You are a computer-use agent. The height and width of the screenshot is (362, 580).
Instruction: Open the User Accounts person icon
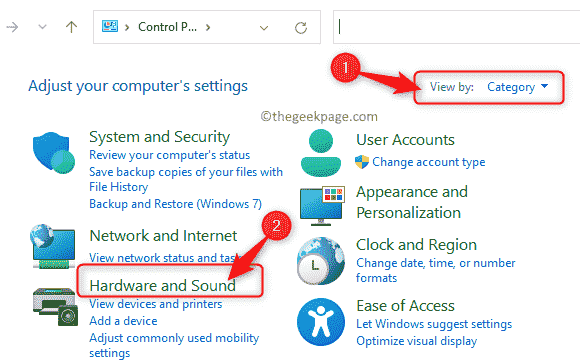pos(321,153)
